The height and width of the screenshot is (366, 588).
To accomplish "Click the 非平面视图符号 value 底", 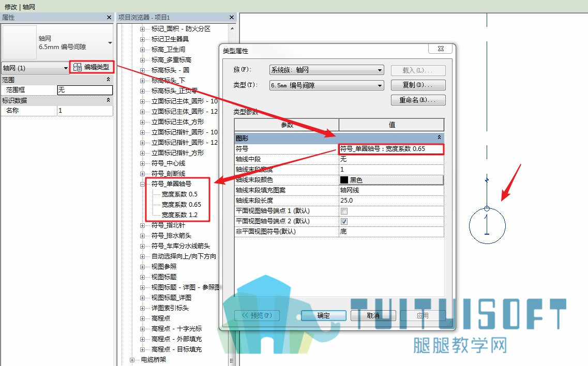I will point(391,232).
